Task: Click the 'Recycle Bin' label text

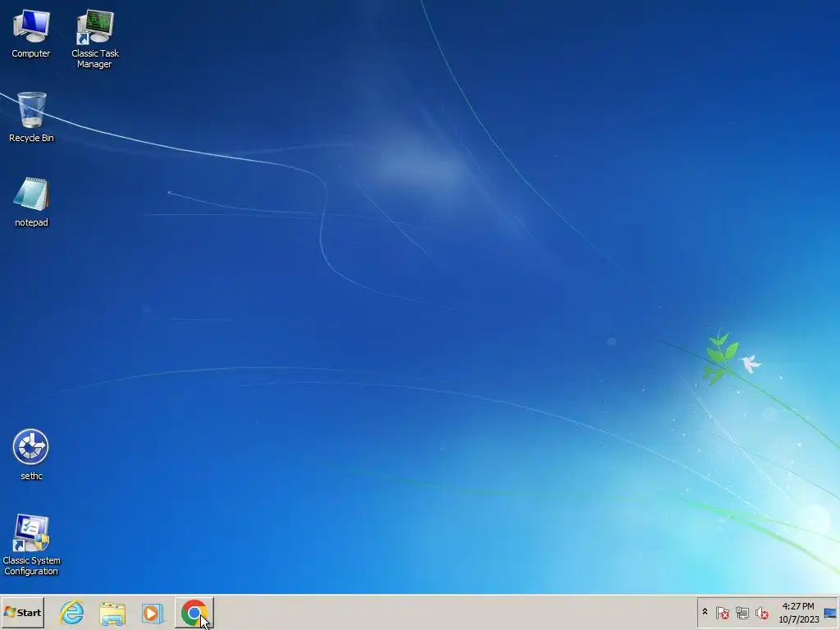Action: 32,138
